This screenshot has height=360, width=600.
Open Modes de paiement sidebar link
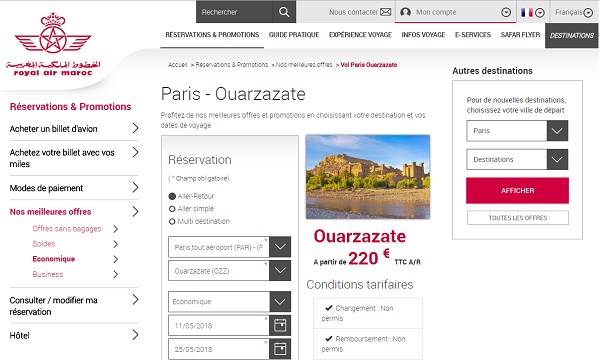pyautogui.click(x=46, y=188)
